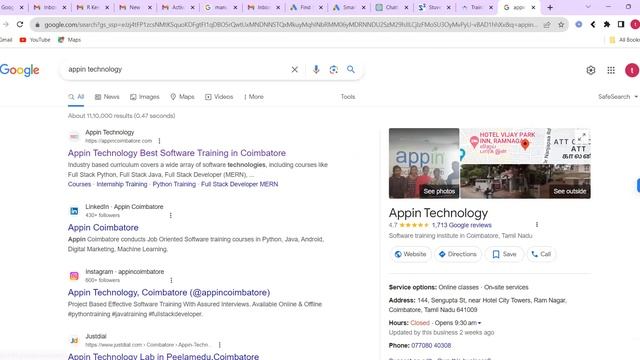
Task: Reload the page
Action: pos(20,24)
